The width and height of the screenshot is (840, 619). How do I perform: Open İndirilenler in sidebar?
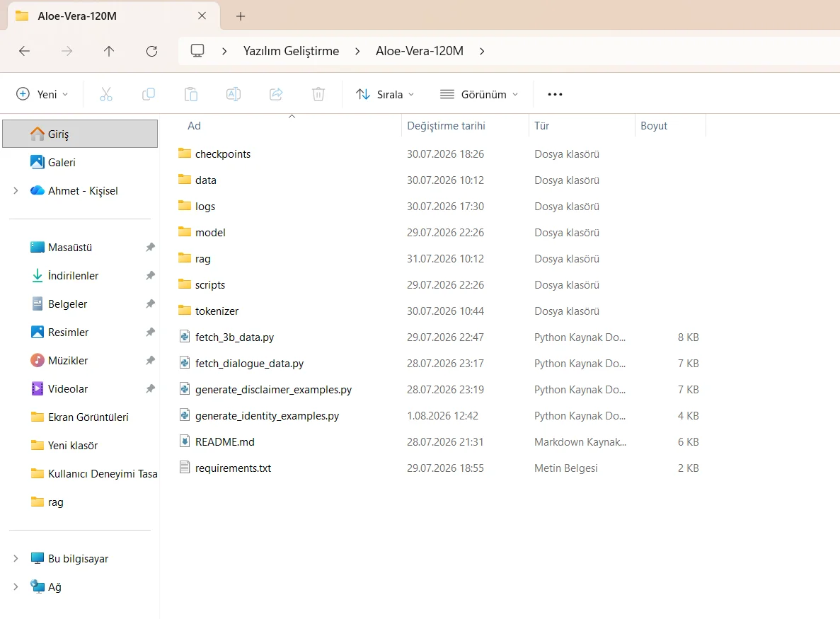pos(80,276)
